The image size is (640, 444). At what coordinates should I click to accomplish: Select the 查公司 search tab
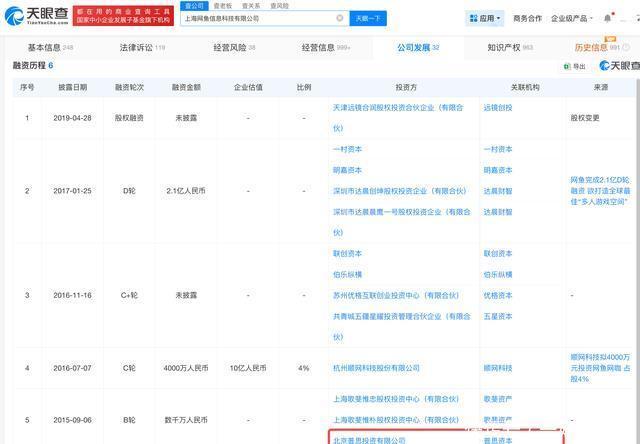click(197, 5)
